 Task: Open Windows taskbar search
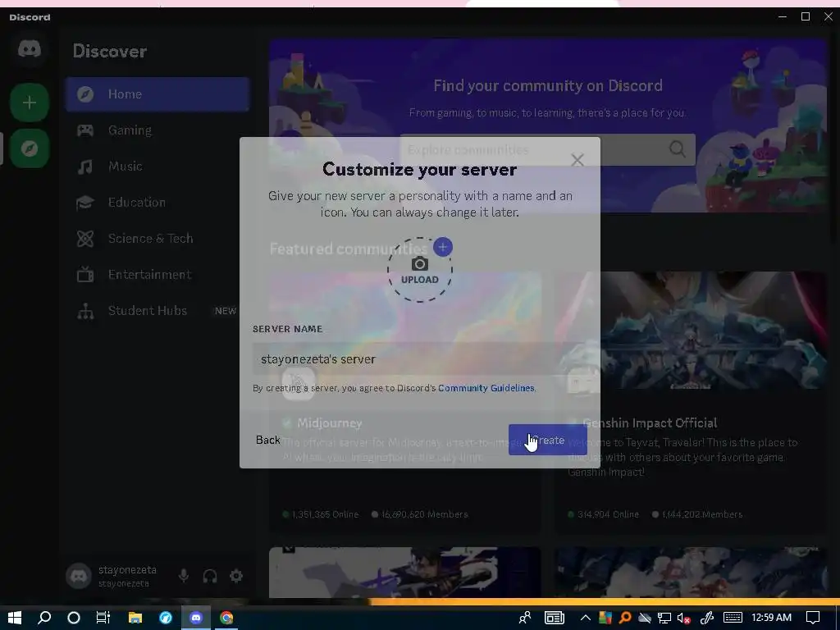click(x=44, y=618)
